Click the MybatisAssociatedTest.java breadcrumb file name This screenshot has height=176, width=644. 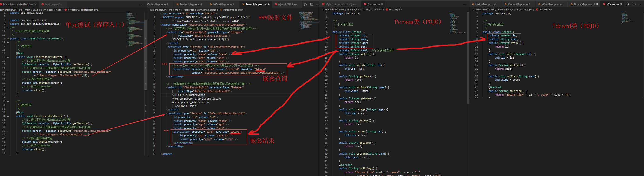pyautogui.click(x=83, y=10)
